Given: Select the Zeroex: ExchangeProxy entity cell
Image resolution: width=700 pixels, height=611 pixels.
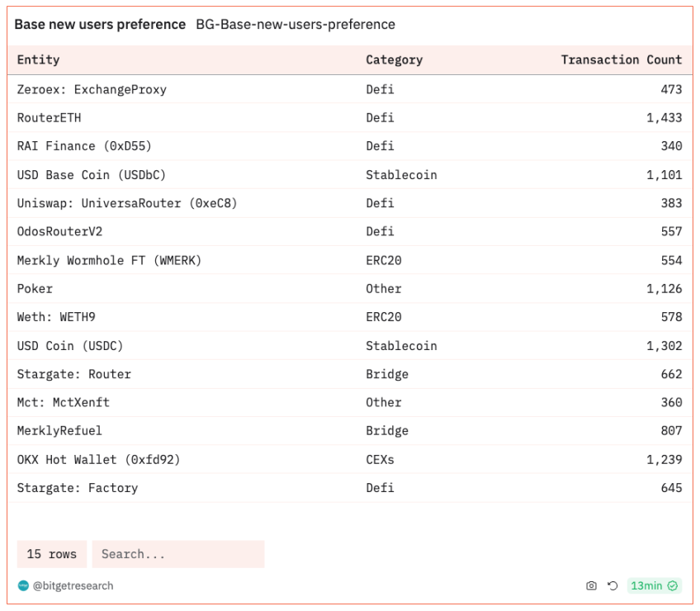Looking at the screenshot, I should (92, 89).
